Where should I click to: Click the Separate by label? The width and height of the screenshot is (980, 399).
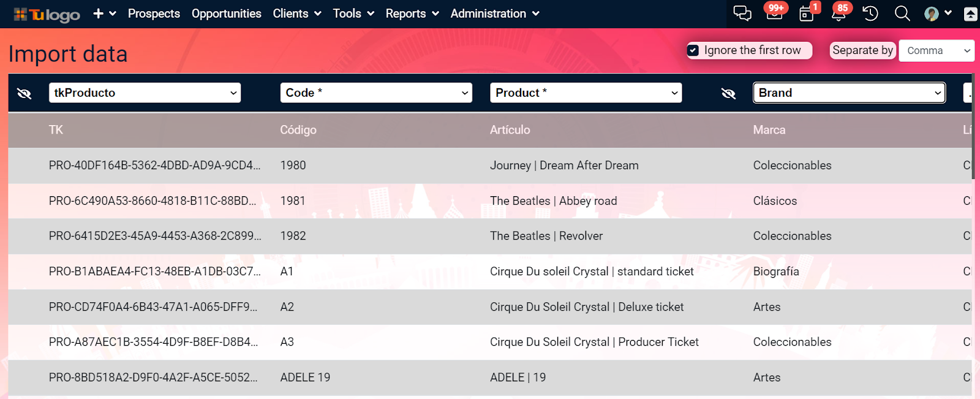pyautogui.click(x=863, y=50)
